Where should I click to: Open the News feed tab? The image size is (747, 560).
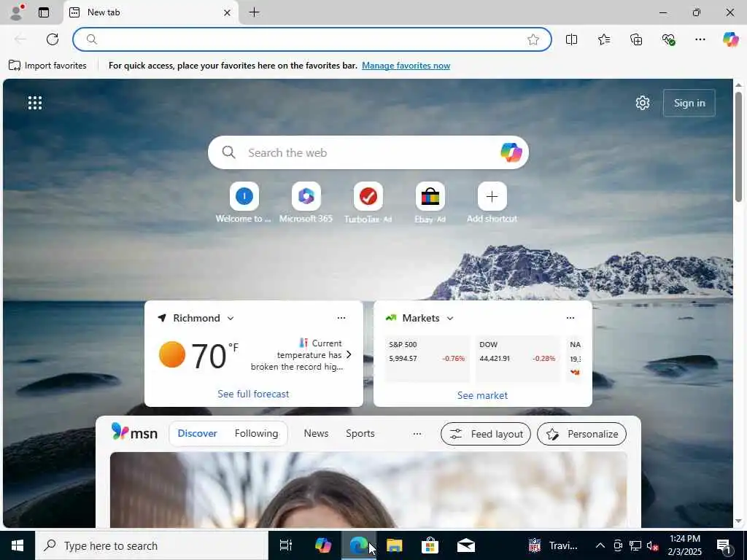tap(316, 433)
